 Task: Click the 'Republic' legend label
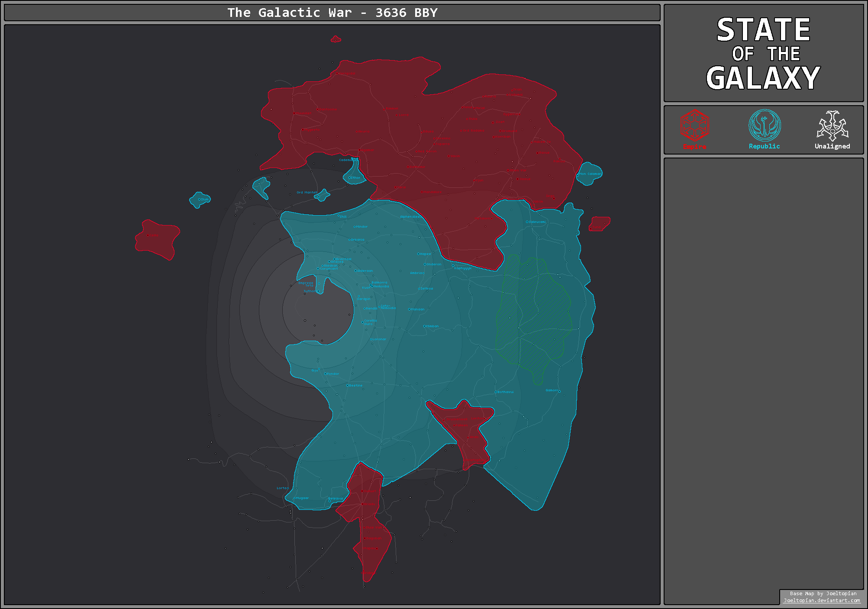coord(764,146)
